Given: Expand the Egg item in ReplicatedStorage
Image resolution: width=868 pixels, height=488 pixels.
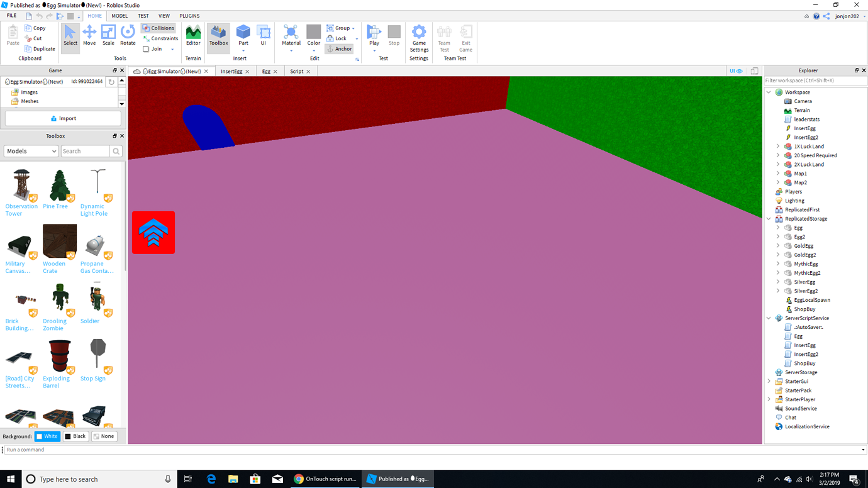Looking at the screenshot, I should (x=778, y=227).
